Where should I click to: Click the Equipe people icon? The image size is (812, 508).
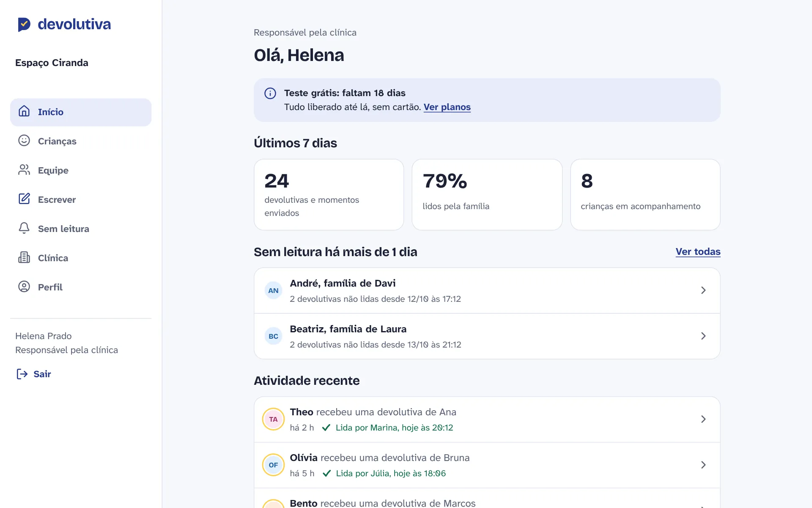coord(24,170)
